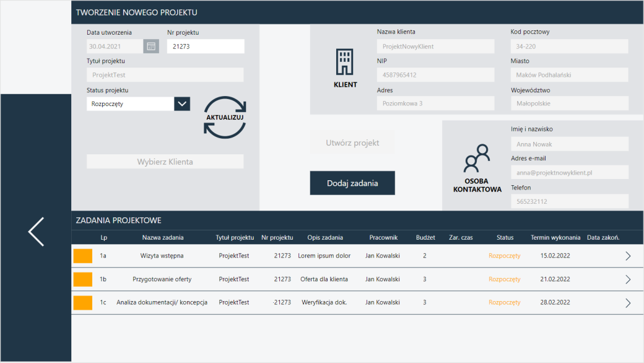Click the Nazwa klienta field
Image resolution: width=644 pixels, height=363 pixels.
click(x=436, y=46)
